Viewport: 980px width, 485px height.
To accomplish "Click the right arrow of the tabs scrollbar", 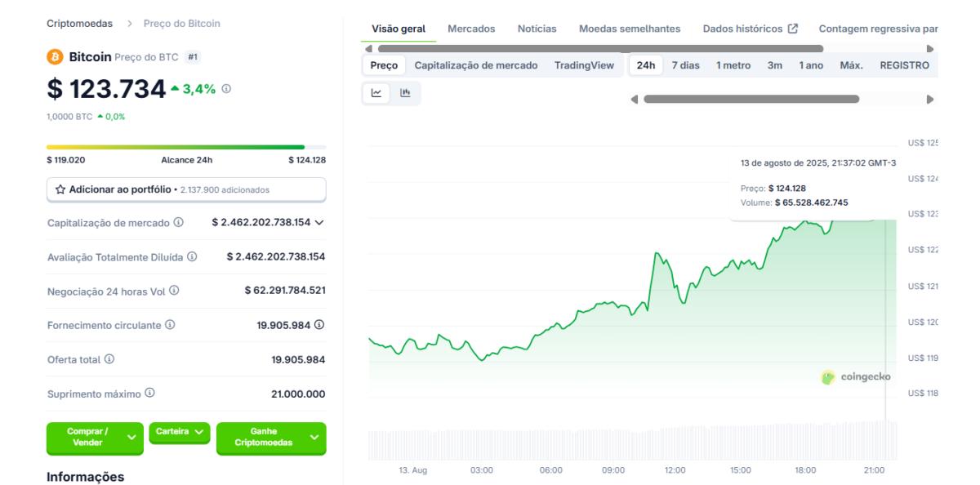I will coord(929,49).
